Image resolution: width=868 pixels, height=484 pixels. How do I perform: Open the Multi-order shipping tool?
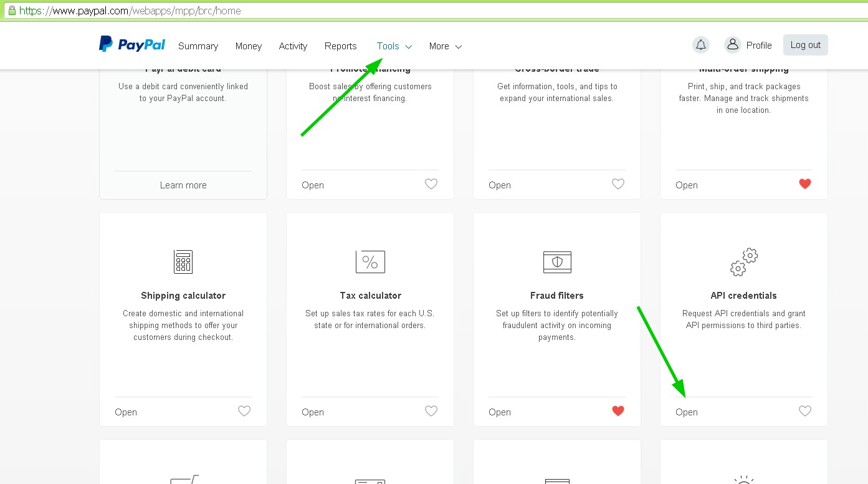point(687,185)
